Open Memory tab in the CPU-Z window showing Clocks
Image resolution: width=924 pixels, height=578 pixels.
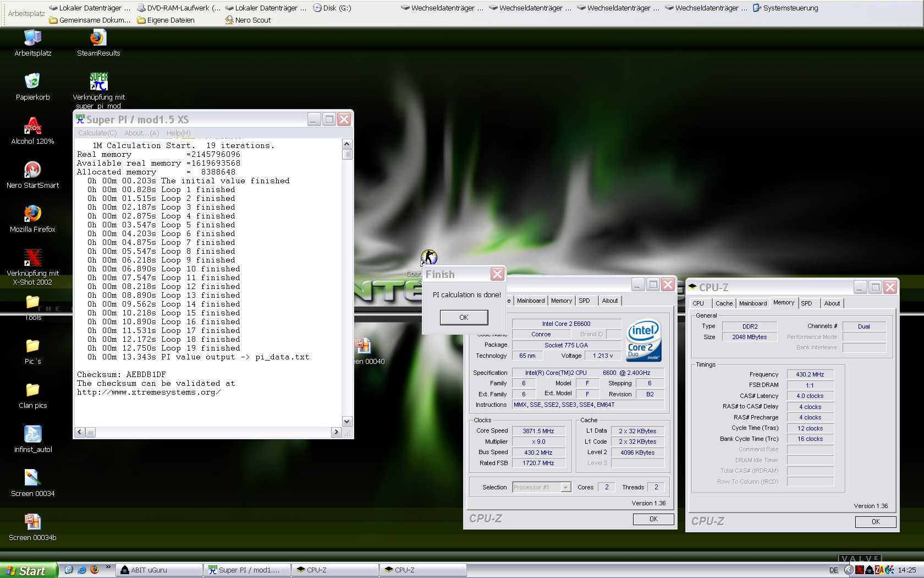coord(561,301)
